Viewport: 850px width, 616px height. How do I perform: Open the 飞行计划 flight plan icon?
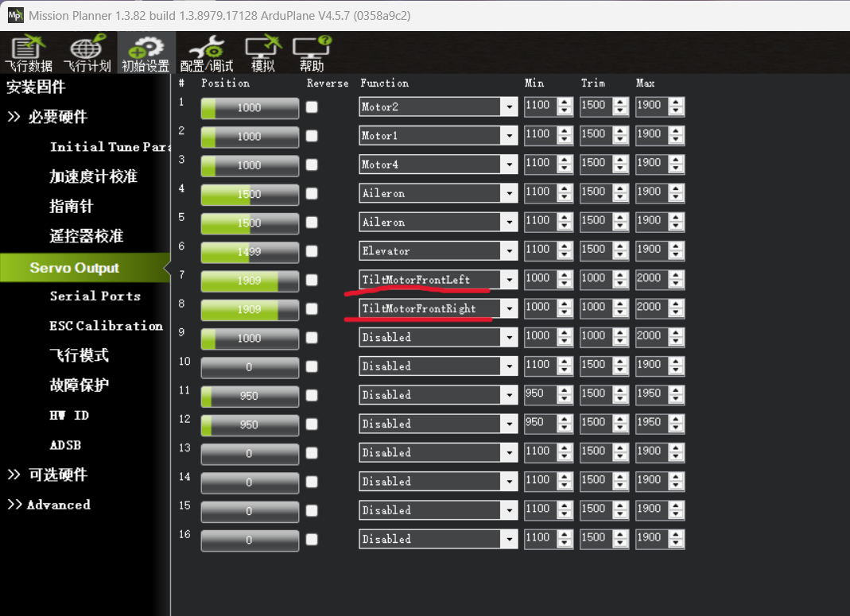pos(87,53)
